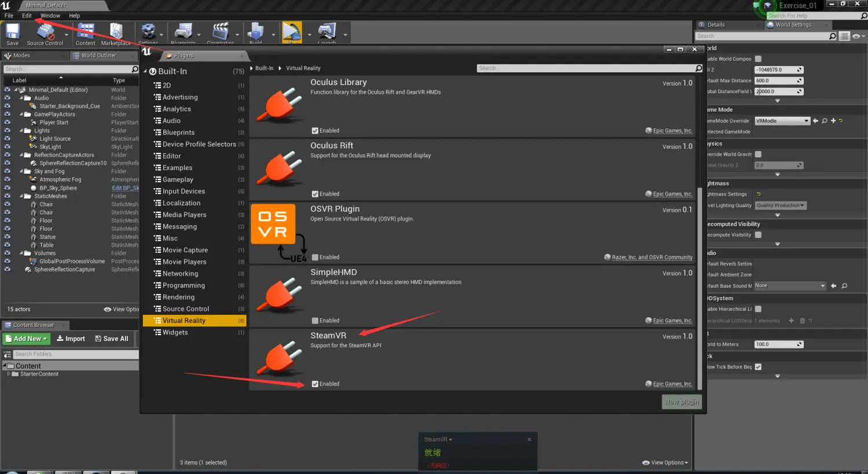Click the Details panel view grid icon
Viewport: 868px width, 474px height.
pos(845,36)
